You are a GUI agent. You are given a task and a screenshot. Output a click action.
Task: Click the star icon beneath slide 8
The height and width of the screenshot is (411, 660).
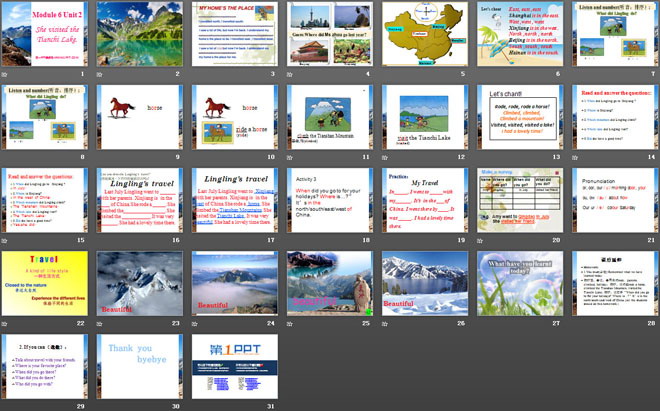coord(5,156)
